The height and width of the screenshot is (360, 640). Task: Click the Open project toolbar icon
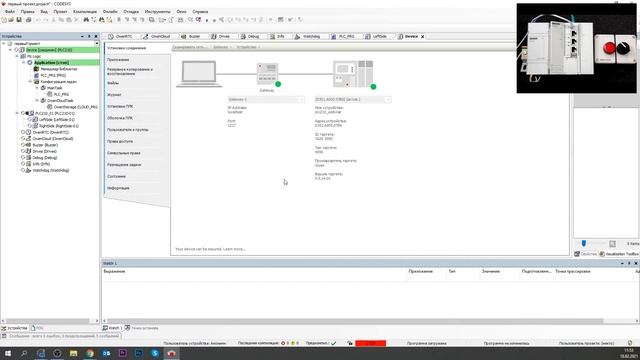click(x=11, y=20)
